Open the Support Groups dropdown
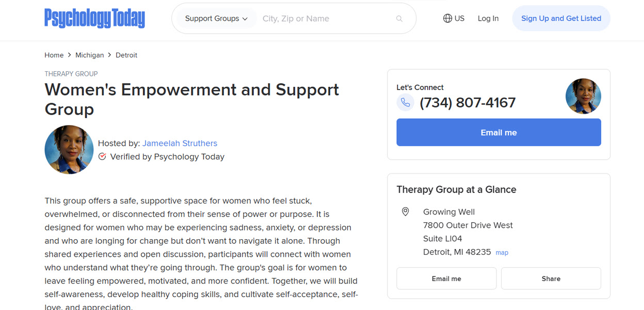 tap(215, 18)
